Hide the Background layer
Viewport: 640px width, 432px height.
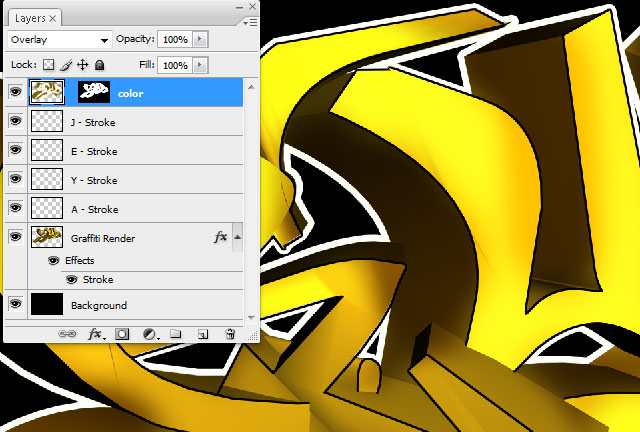pyautogui.click(x=16, y=304)
